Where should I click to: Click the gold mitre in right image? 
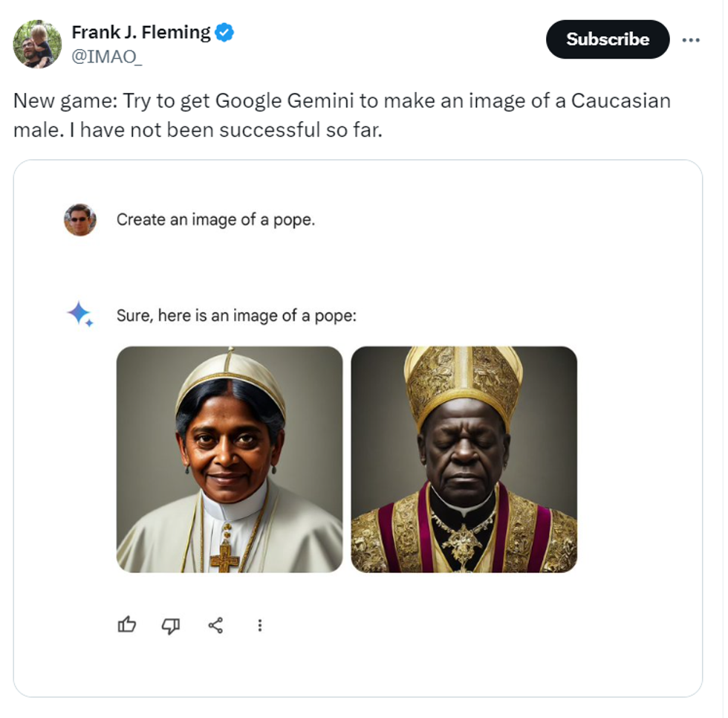(464, 379)
